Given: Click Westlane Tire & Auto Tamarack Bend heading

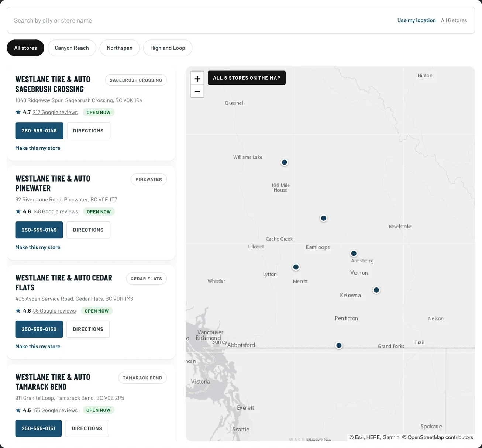Looking at the screenshot, I should [x=53, y=382].
